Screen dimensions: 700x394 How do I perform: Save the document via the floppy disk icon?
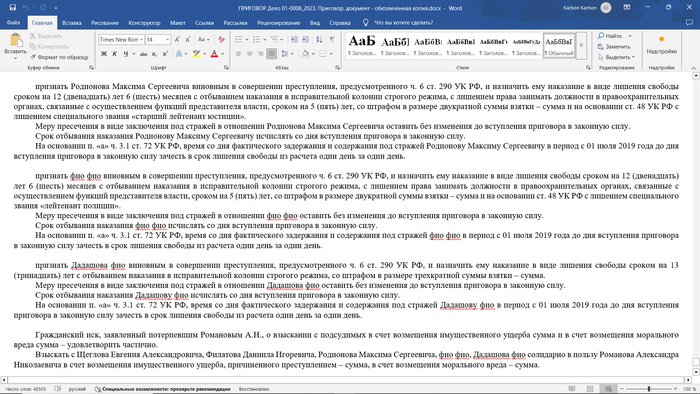(12, 8)
